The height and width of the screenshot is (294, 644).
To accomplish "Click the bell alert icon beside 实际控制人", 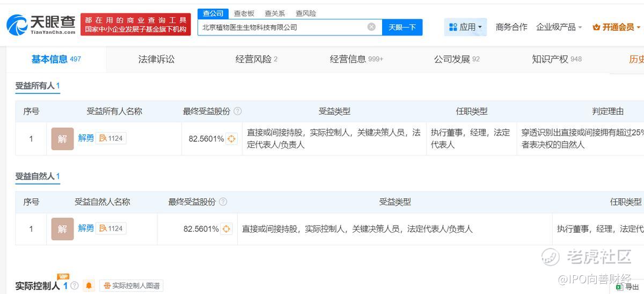I will pyautogui.click(x=89, y=286).
